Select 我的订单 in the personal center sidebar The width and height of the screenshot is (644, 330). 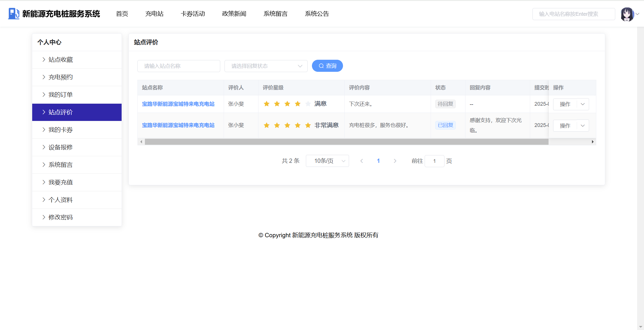coord(60,95)
